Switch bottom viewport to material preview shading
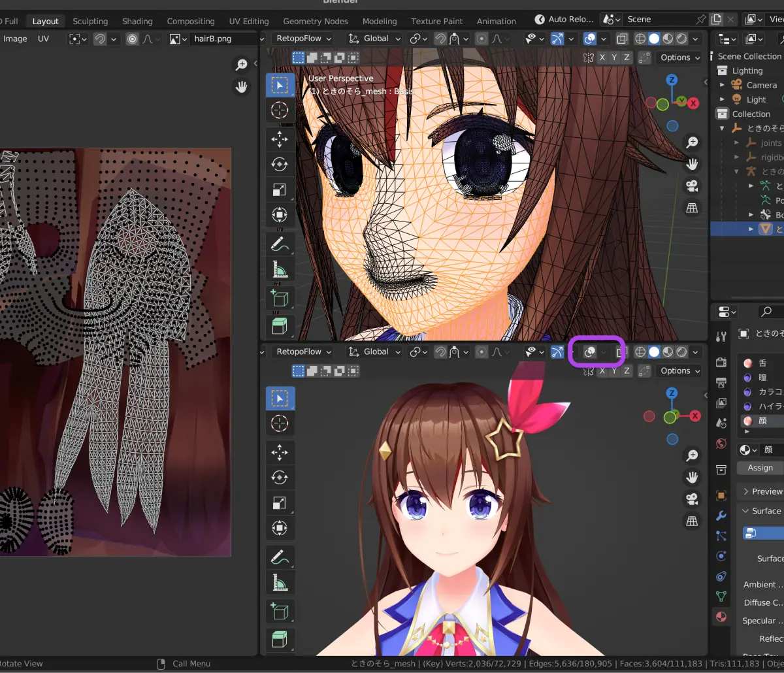The image size is (784, 673). pos(668,352)
